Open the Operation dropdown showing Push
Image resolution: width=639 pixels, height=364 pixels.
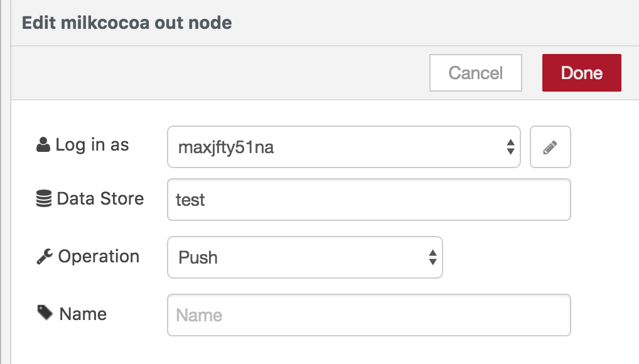click(304, 257)
